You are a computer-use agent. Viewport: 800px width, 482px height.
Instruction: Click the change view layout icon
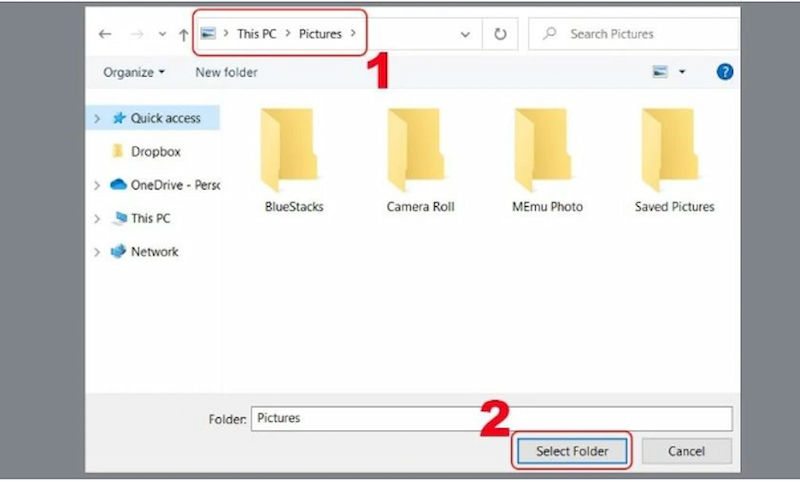pyautogui.click(x=660, y=72)
